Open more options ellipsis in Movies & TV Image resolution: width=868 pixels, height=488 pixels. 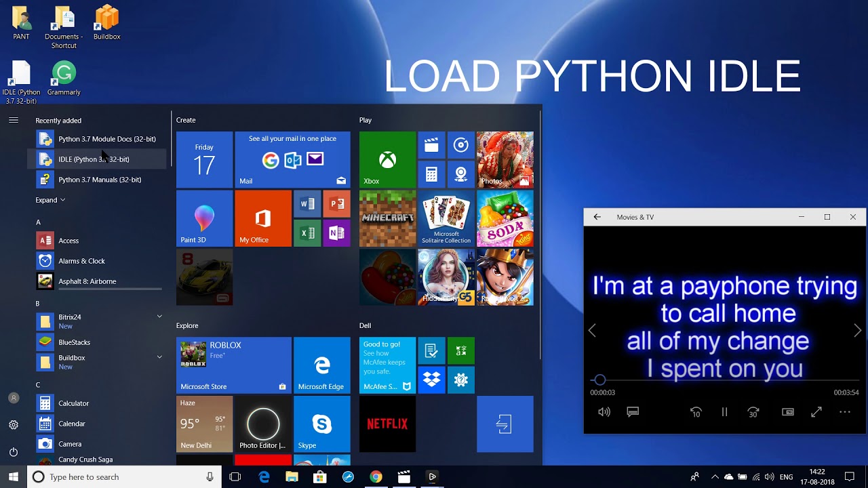tap(845, 411)
